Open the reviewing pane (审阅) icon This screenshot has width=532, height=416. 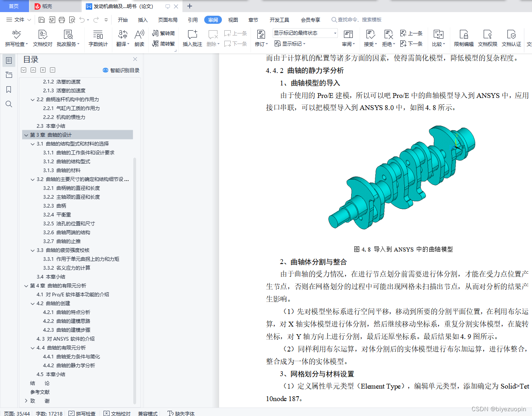[x=348, y=35]
